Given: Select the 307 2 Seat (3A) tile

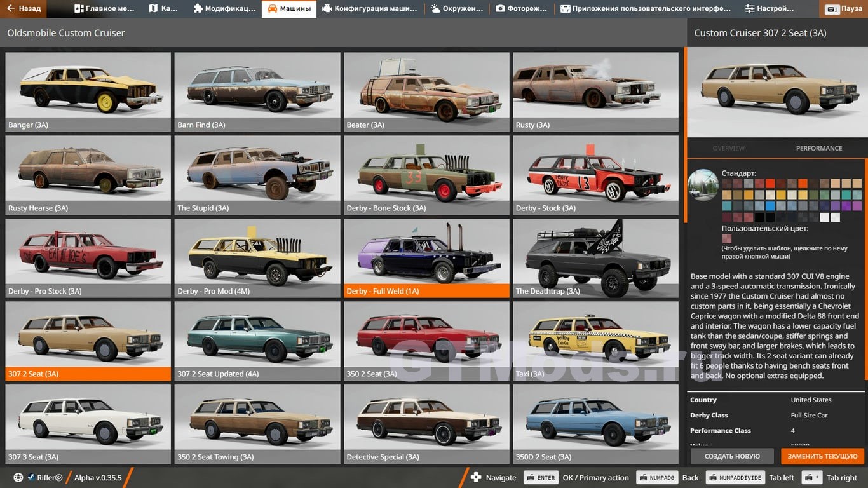Looking at the screenshot, I should [88, 341].
